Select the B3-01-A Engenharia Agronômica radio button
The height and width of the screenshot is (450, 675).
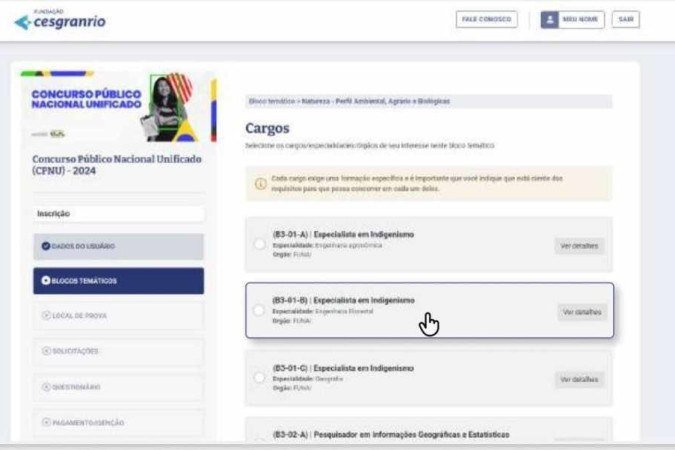click(260, 243)
